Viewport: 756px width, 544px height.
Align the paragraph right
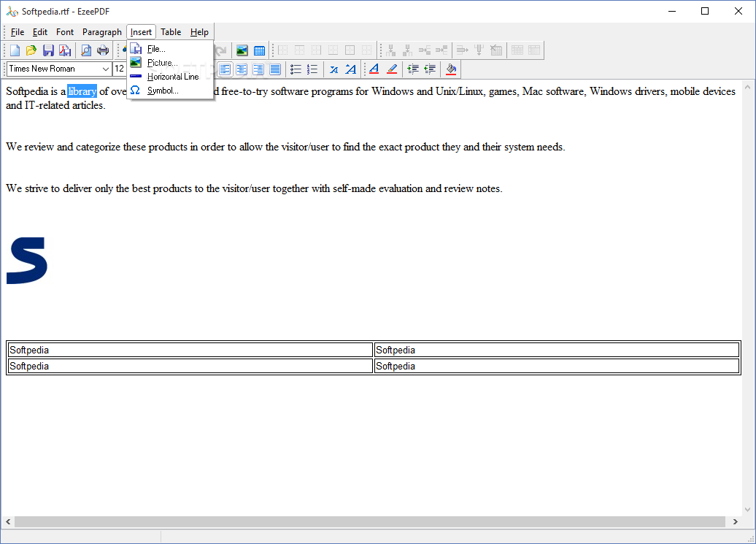click(258, 69)
